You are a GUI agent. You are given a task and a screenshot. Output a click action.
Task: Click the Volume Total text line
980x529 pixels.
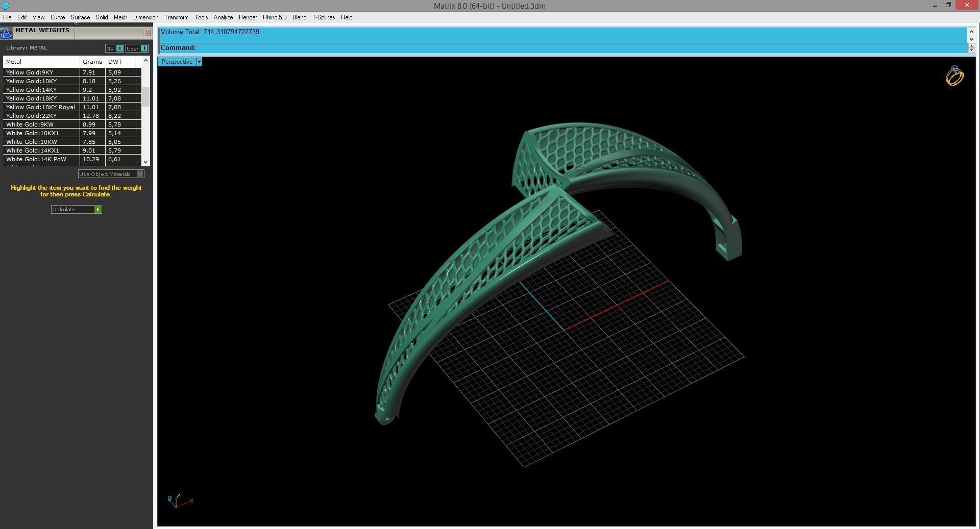tap(210, 32)
